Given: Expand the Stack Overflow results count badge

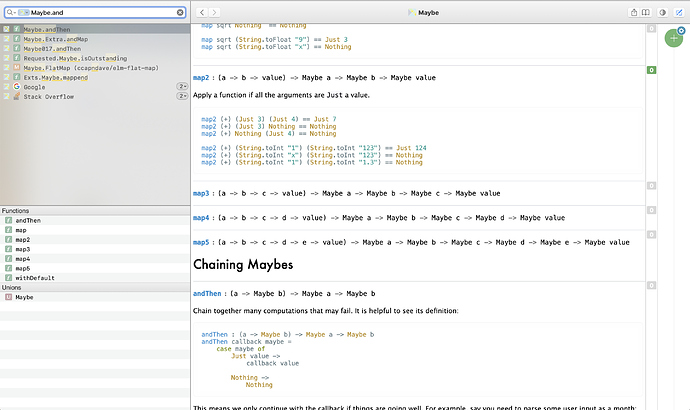Looking at the screenshot, I should pyautogui.click(x=182, y=96).
